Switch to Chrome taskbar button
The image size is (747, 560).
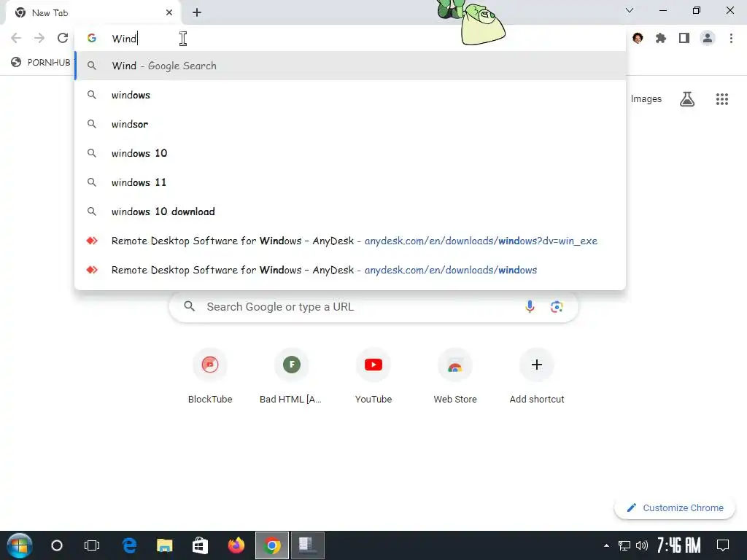click(272, 545)
